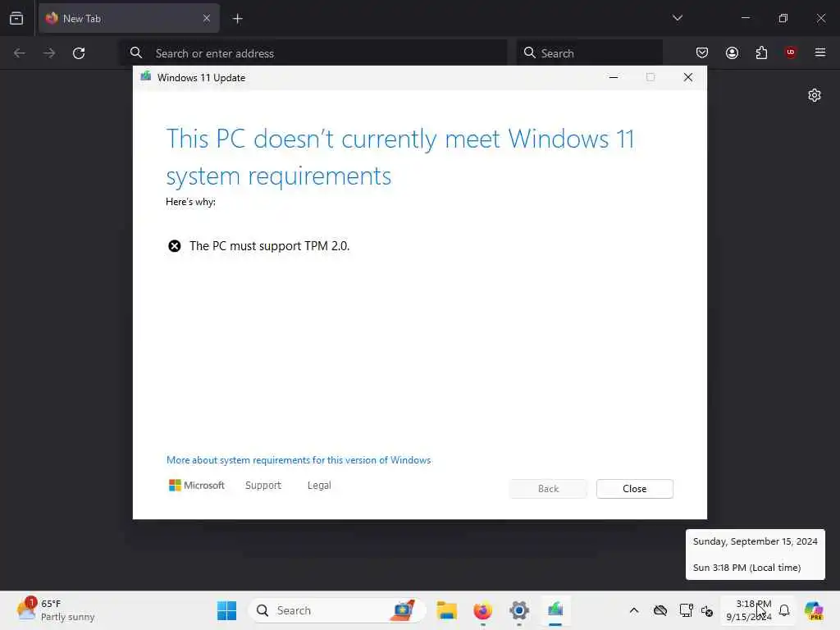Click the Close button in dialog
The width and height of the screenshot is (840, 630).
pyautogui.click(x=635, y=489)
